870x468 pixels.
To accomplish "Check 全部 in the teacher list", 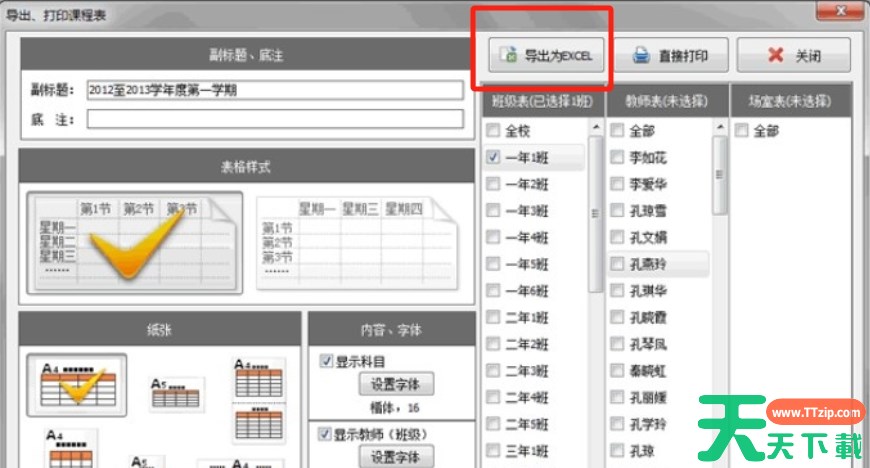I will coord(617,130).
